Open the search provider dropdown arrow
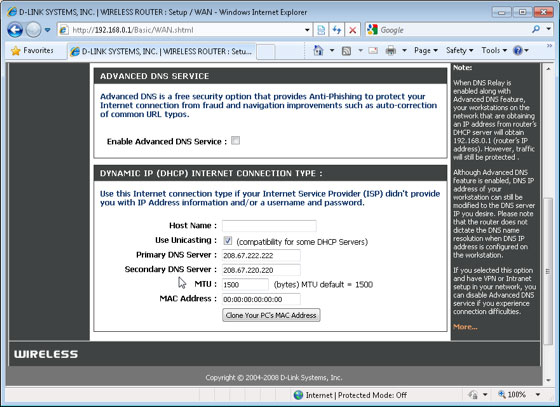This screenshot has height=407, width=560. point(549,29)
